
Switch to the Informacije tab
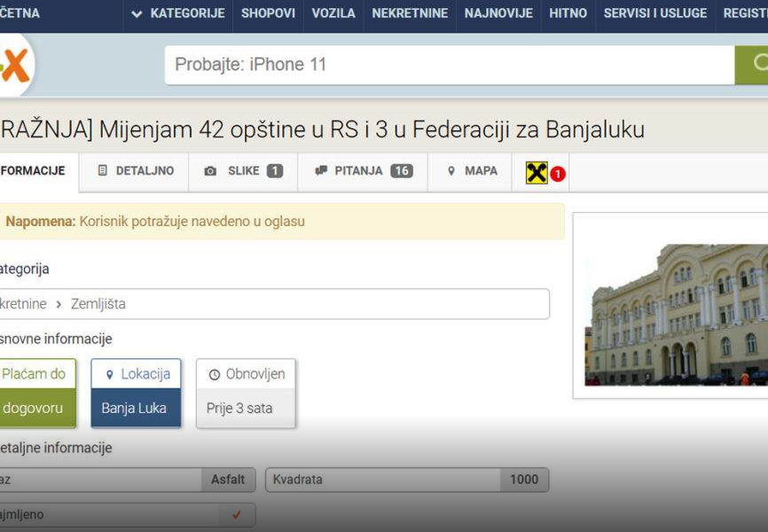[34, 171]
